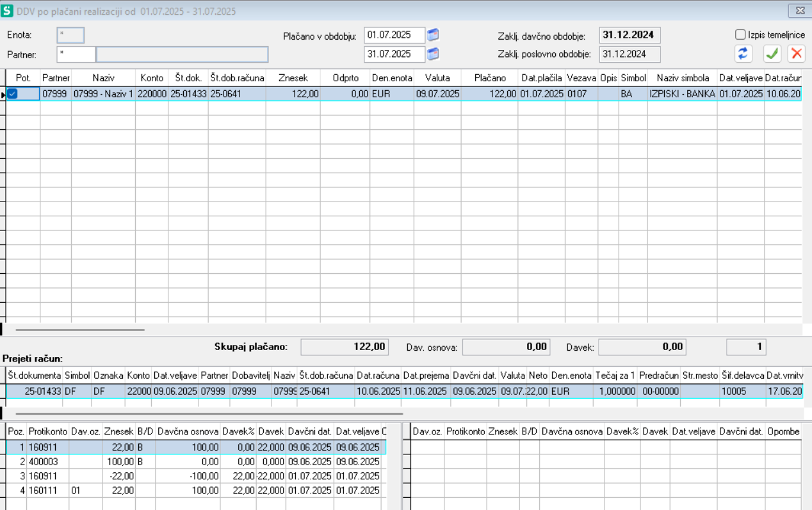The width and height of the screenshot is (812, 510).
Task: Click the Partner code input field
Action: pyautogui.click(x=76, y=54)
